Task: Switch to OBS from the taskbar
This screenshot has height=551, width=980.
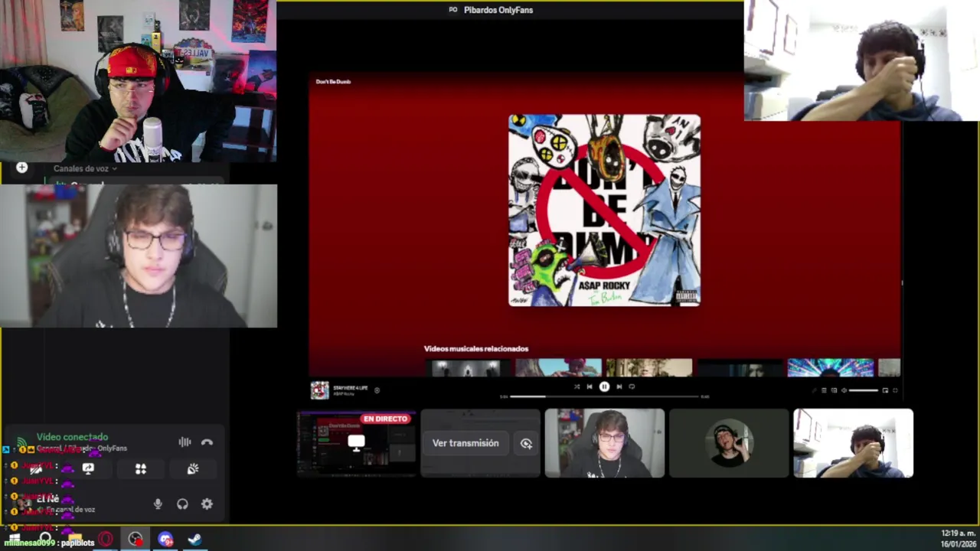Action: (x=136, y=540)
